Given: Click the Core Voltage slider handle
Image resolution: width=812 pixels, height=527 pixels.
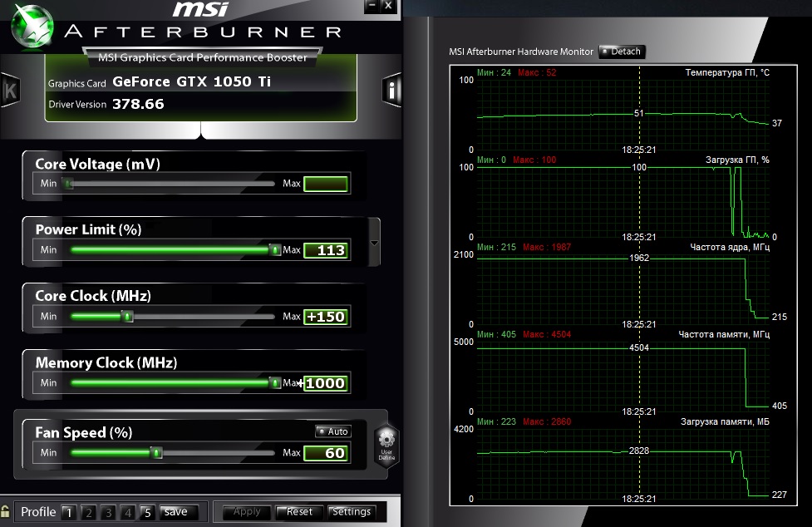Looking at the screenshot, I should 67,183.
